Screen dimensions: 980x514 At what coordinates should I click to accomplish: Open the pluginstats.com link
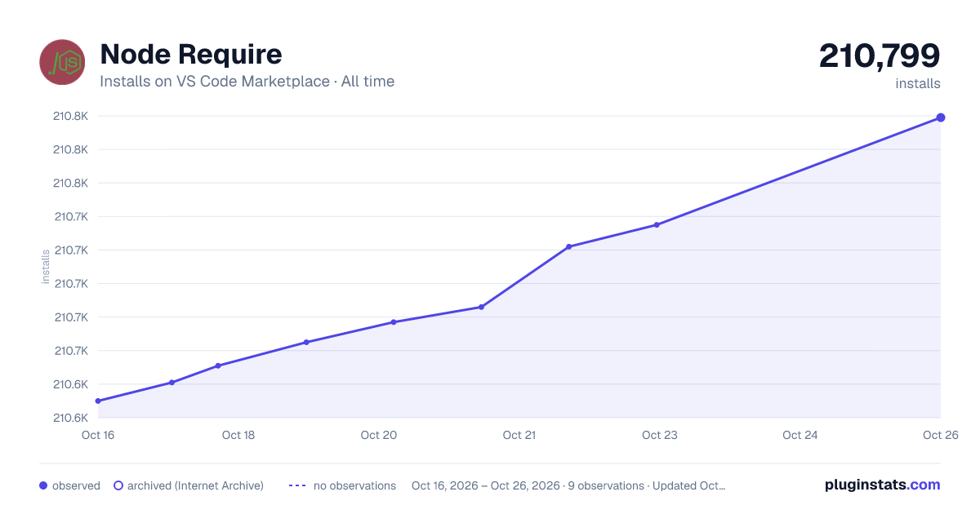tap(882, 485)
